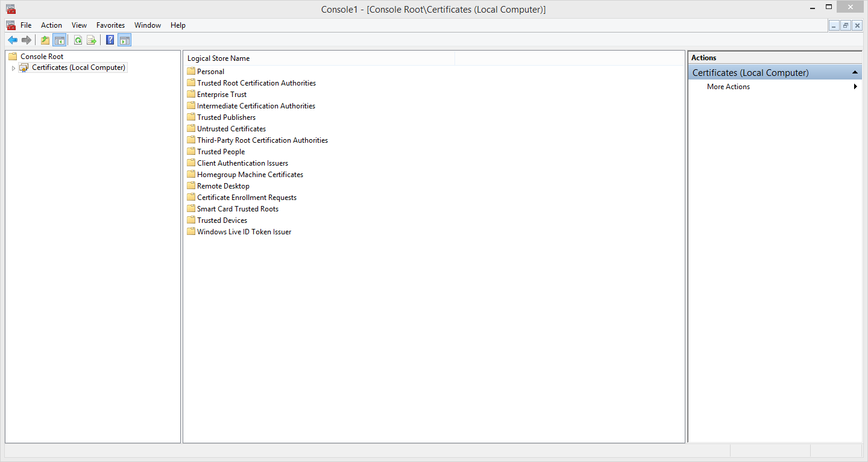
Task: Toggle the Show/Hide Action Pane button
Action: click(125, 40)
